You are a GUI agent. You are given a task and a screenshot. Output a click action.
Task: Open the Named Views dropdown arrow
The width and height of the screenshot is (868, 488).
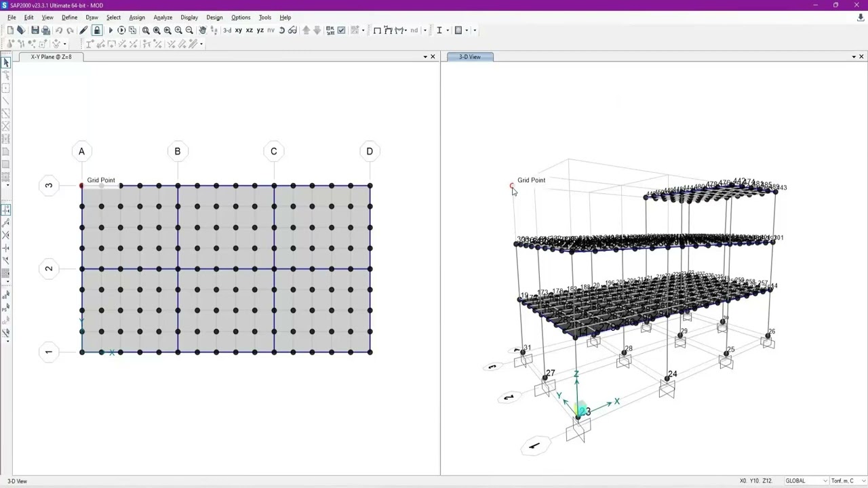click(x=425, y=30)
